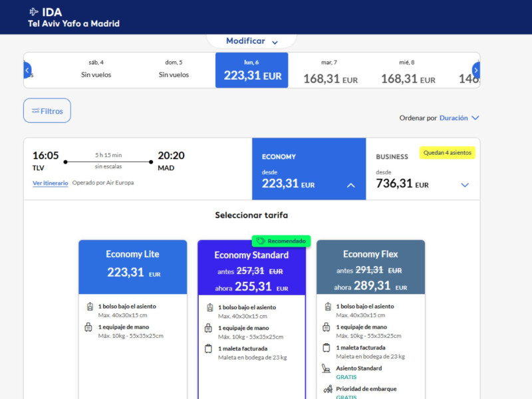The width and height of the screenshot is (532, 399).
Task: Collapse the Economy fare panel chevron
Action: [x=351, y=186]
